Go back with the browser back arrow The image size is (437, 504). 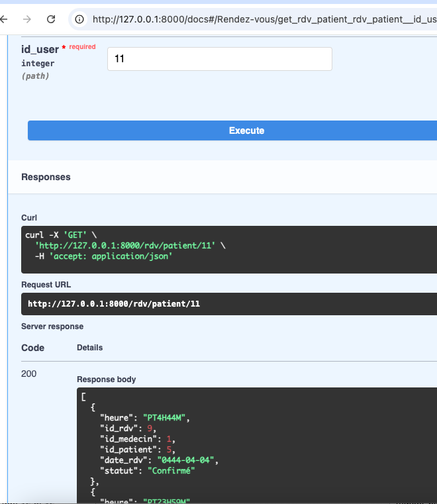pos(3,19)
